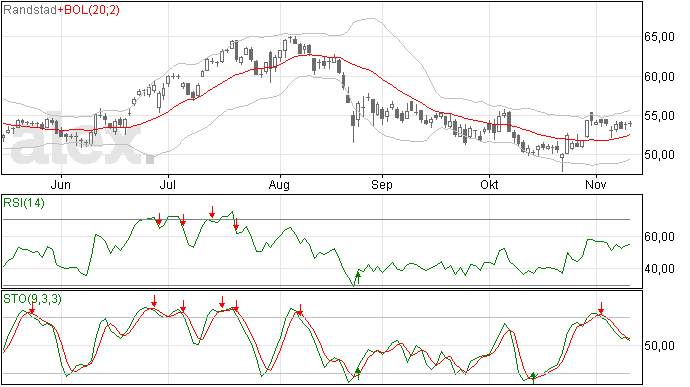690x387 pixels.
Task: Click the Jul month label
Action: coord(168,184)
